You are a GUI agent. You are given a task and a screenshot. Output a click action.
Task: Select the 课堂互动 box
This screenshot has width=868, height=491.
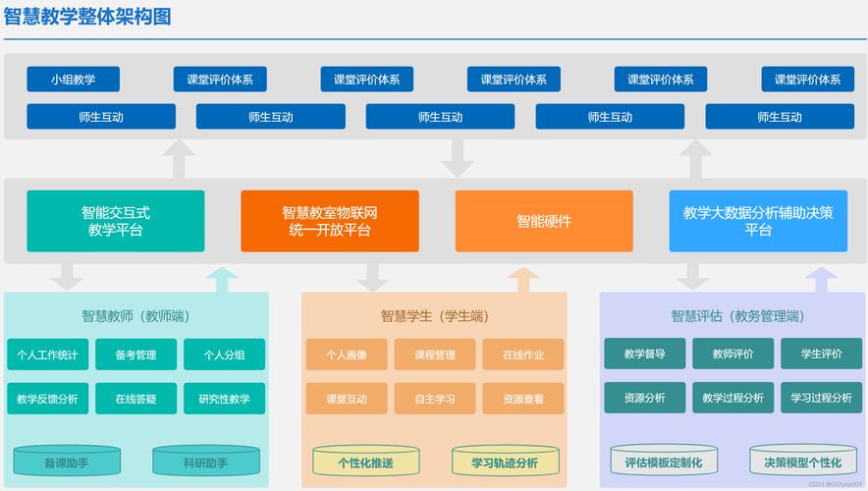(x=347, y=399)
